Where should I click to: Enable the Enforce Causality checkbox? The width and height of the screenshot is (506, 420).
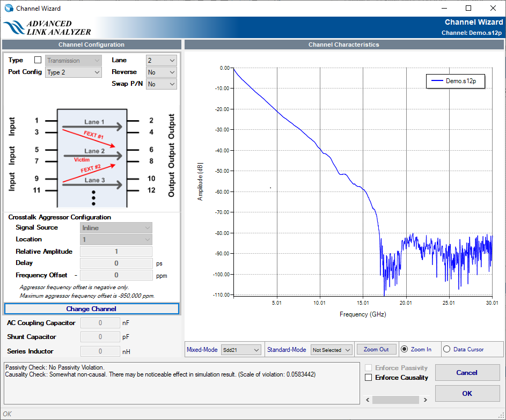(369, 378)
